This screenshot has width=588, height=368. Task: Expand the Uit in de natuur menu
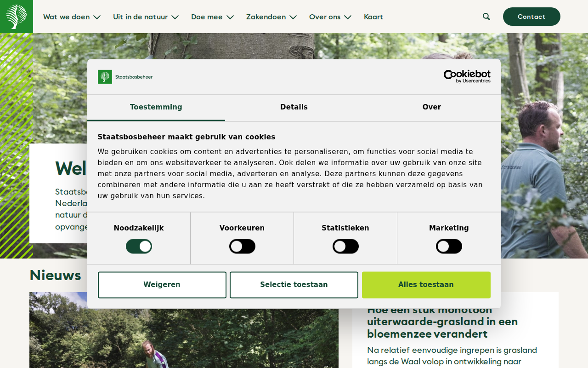pyautogui.click(x=146, y=17)
